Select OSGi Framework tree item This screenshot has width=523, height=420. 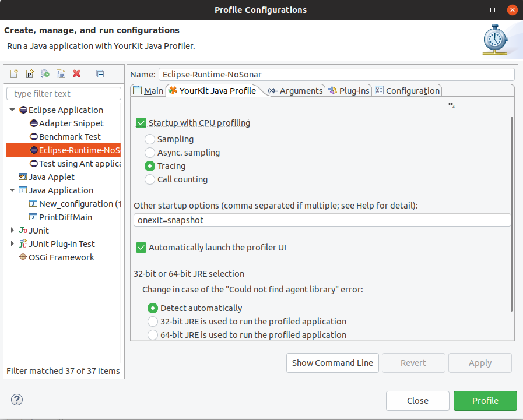coord(57,257)
